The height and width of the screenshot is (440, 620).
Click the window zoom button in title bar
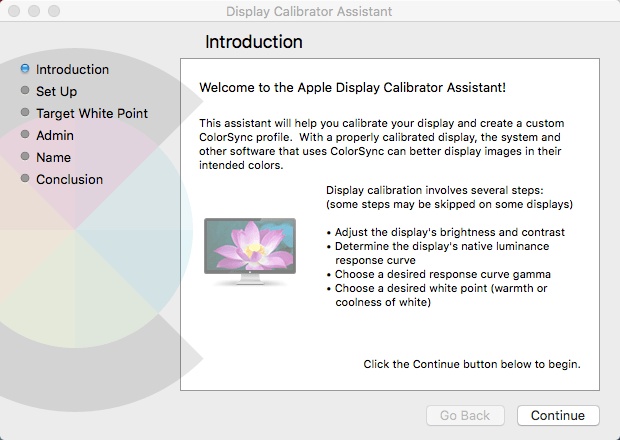[53, 12]
